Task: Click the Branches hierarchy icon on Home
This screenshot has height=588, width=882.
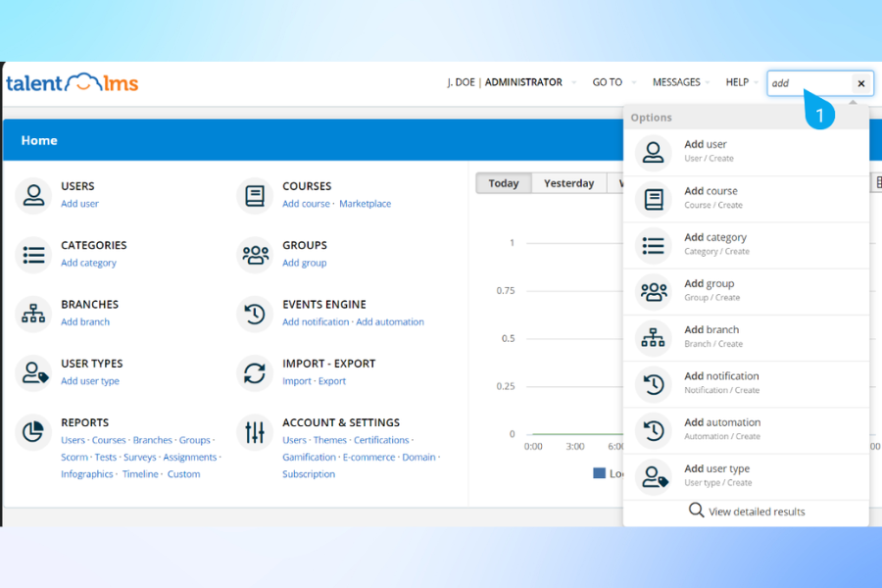Action: coord(33,314)
